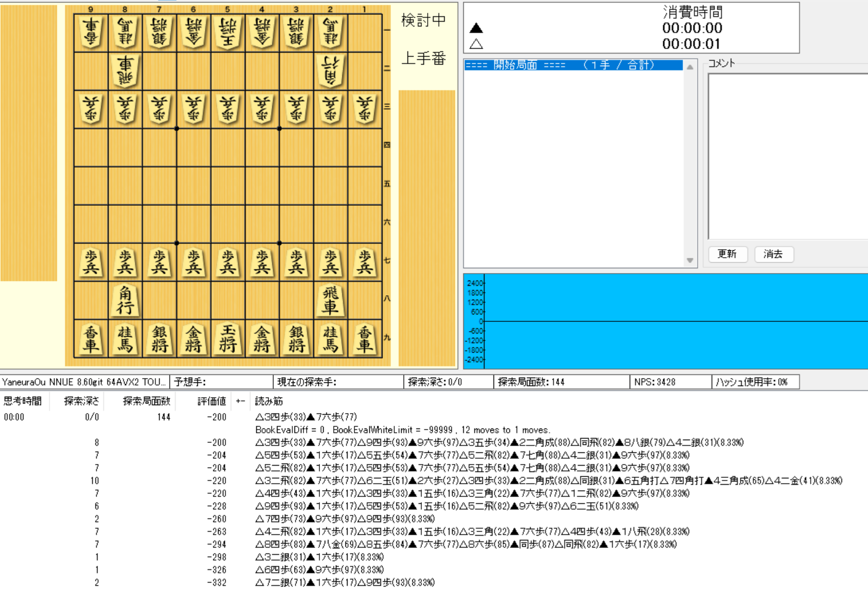Select white's king on 5一
This screenshot has height=596, width=868.
pos(228,32)
